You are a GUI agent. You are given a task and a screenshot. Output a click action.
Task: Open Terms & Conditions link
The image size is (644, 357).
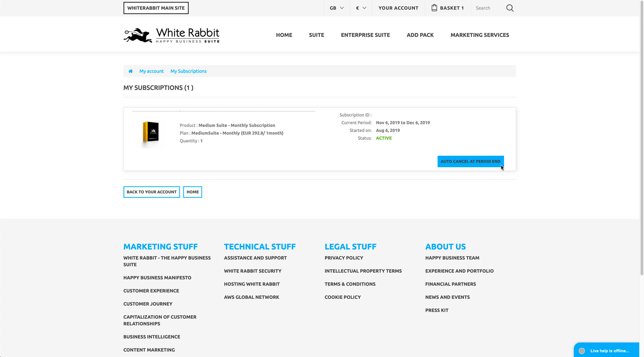click(x=350, y=284)
